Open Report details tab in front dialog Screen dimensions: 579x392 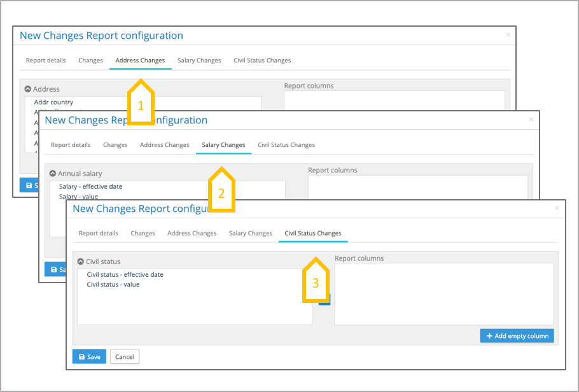[x=98, y=233]
